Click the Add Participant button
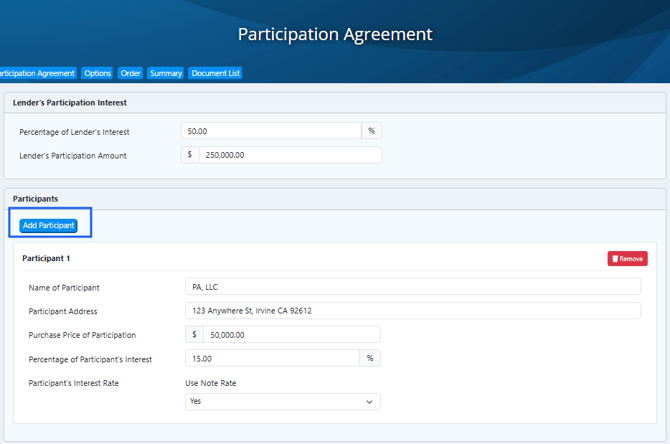The width and height of the screenshot is (670, 444). click(x=48, y=225)
